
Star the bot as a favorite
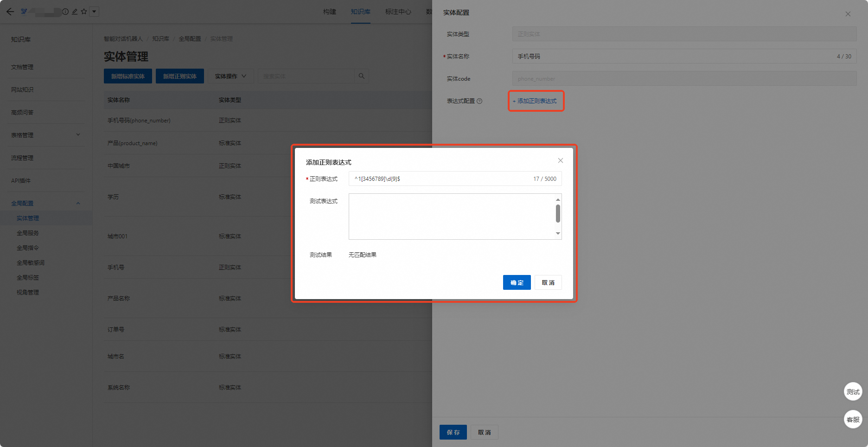pos(84,12)
